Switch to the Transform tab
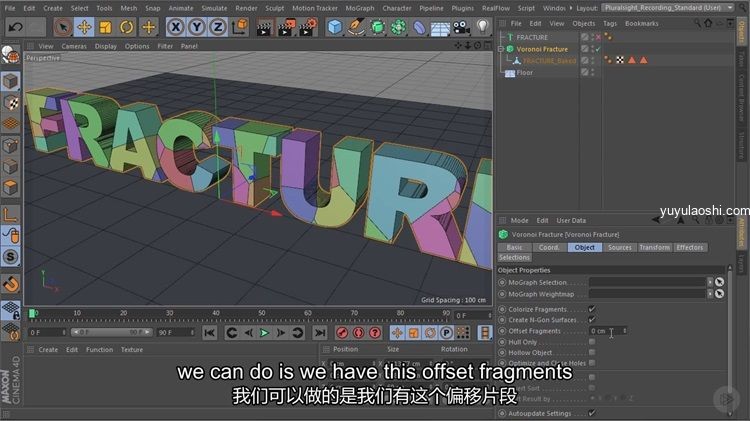 click(654, 247)
